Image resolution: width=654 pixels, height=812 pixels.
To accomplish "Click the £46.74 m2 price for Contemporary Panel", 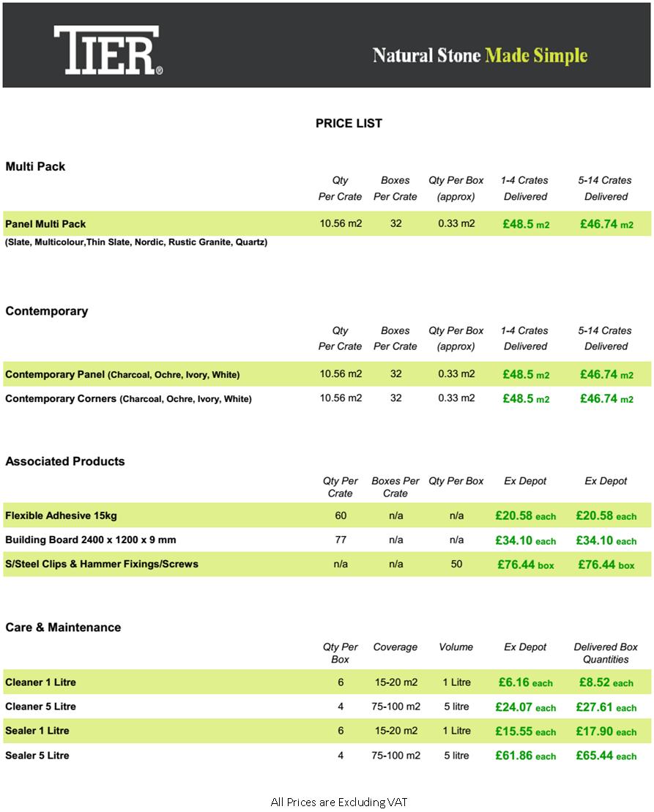I will 606,374.
